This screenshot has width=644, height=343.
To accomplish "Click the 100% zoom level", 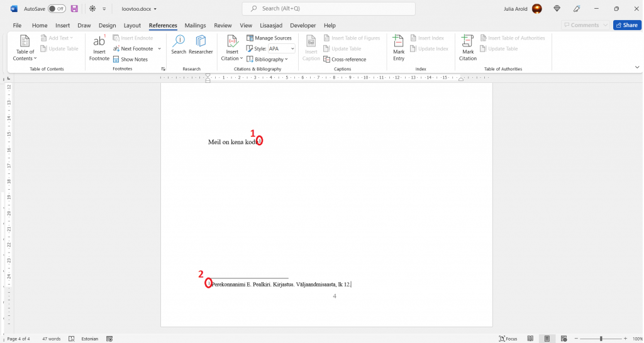I will [638, 339].
